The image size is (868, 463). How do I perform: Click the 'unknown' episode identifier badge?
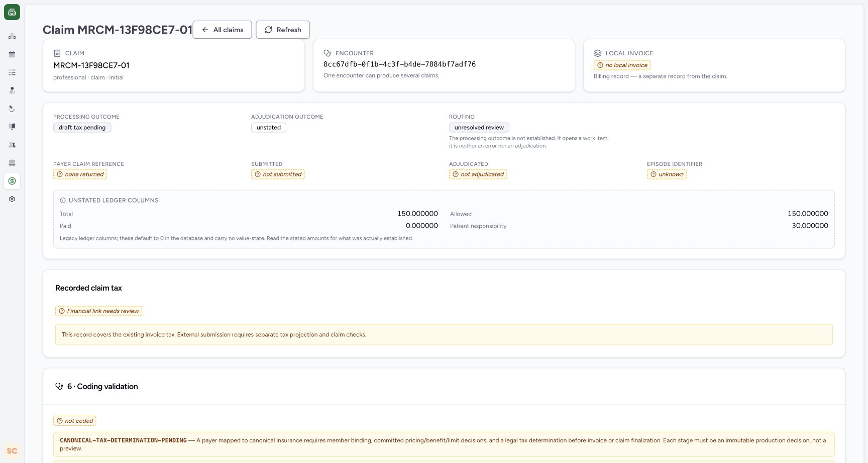tap(667, 174)
